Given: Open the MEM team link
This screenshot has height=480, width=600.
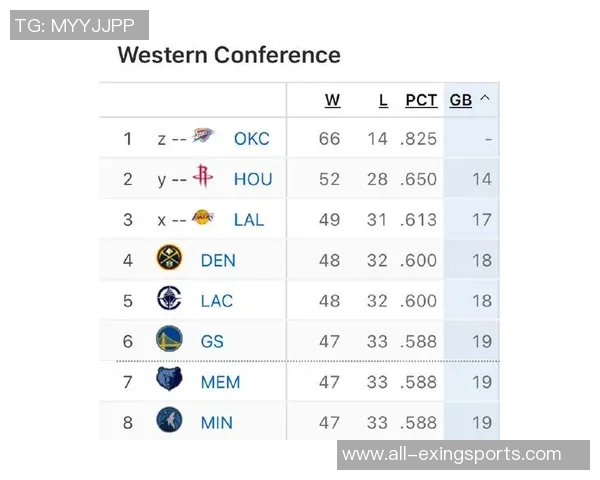Looking at the screenshot, I should [x=220, y=382].
